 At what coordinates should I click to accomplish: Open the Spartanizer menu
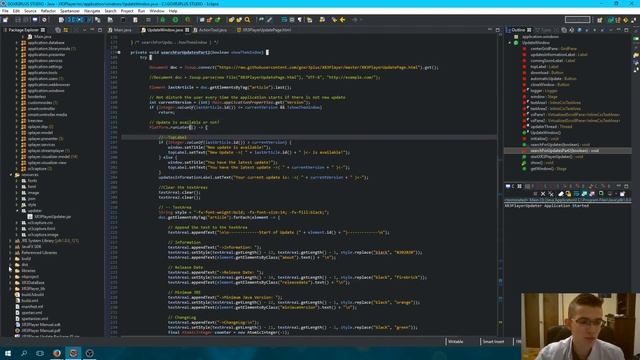tap(70, 11)
